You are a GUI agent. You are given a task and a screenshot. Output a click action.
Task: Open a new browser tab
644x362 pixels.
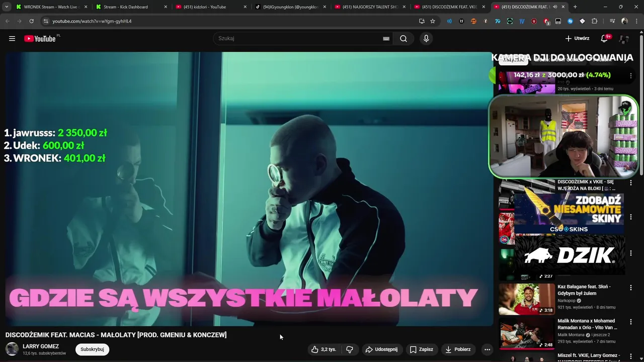pos(575,7)
